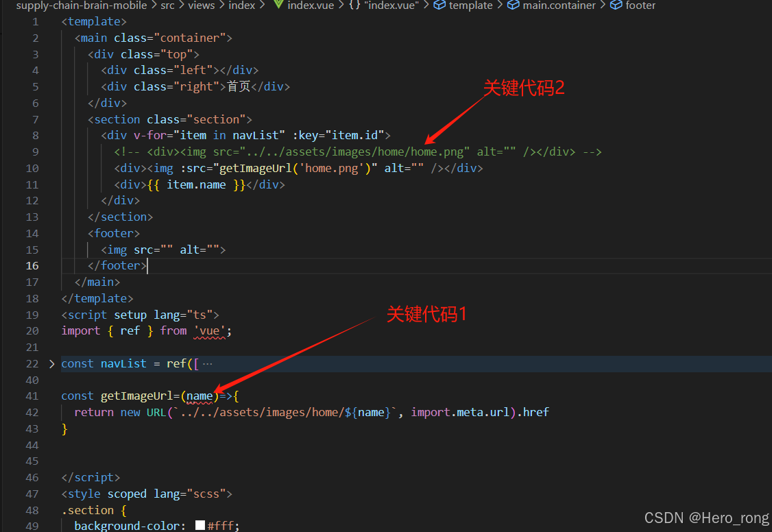Open the template breadcrumb symbol
772x532 pixels.
coord(471,5)
